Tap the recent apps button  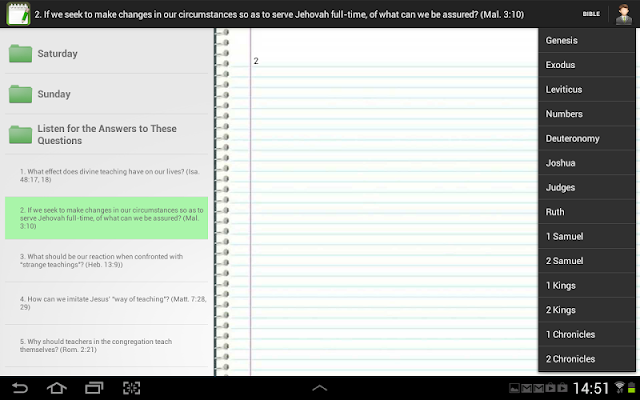(x=94, y=388)
